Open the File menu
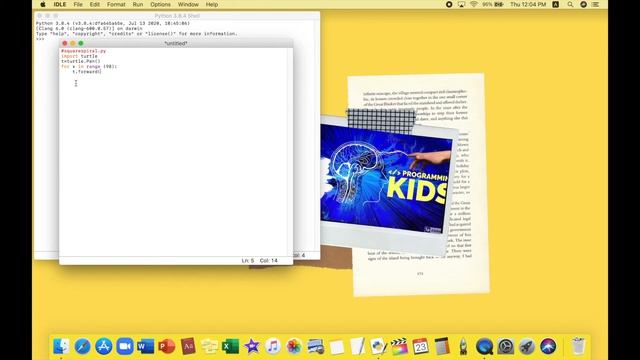This screenshot has width=640, height=360. (78, 4)
